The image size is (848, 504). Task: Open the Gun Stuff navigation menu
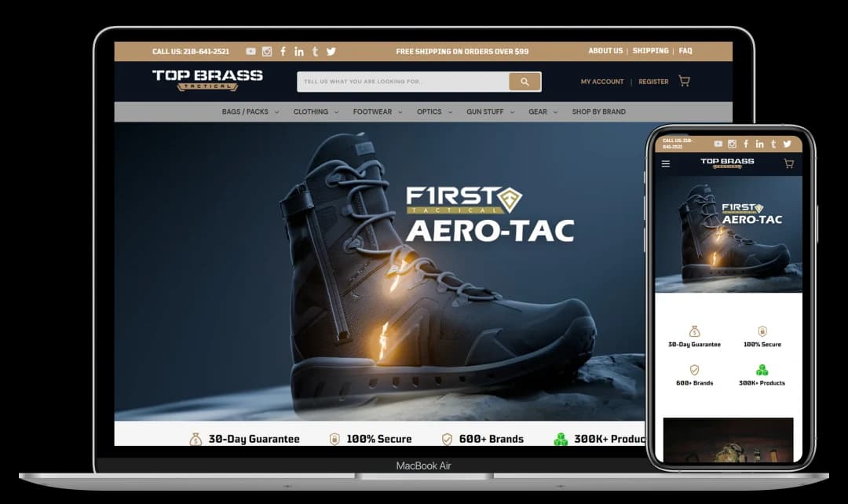pos(490,112)
